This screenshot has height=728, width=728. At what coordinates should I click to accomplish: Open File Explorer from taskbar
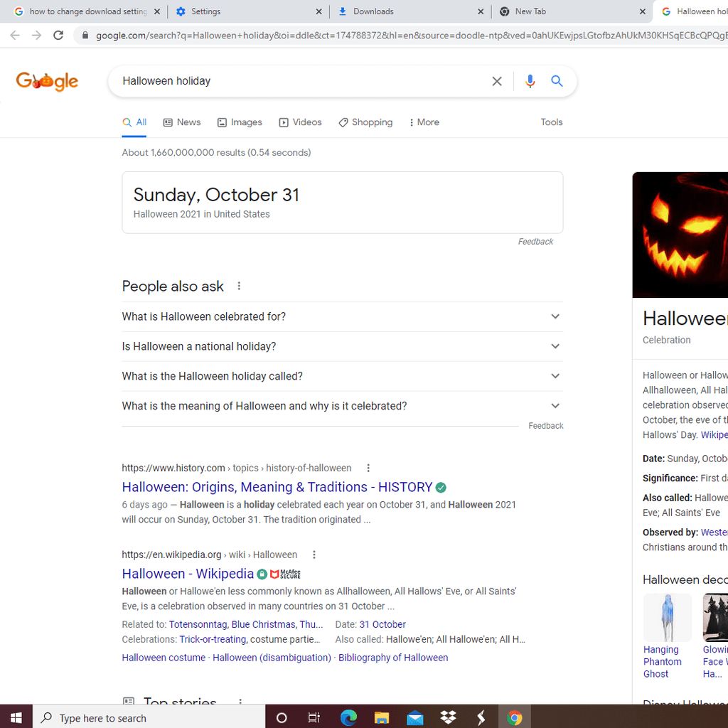(x=381, y=718)
